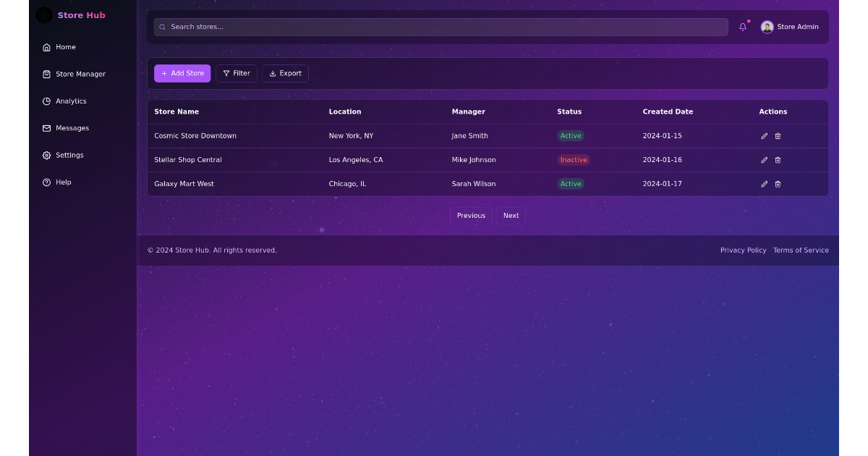Select the Store Manager icon in sidebar
Viewport: 868px width, 456px height.
click(46, 74)
